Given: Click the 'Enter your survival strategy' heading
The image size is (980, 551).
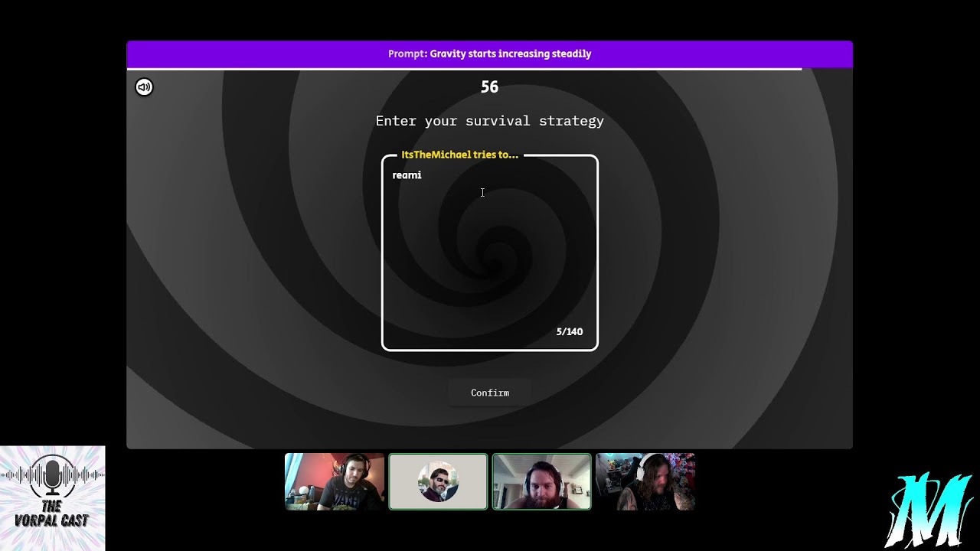Looking at the screenshot, I should click(x=490, y=121).
